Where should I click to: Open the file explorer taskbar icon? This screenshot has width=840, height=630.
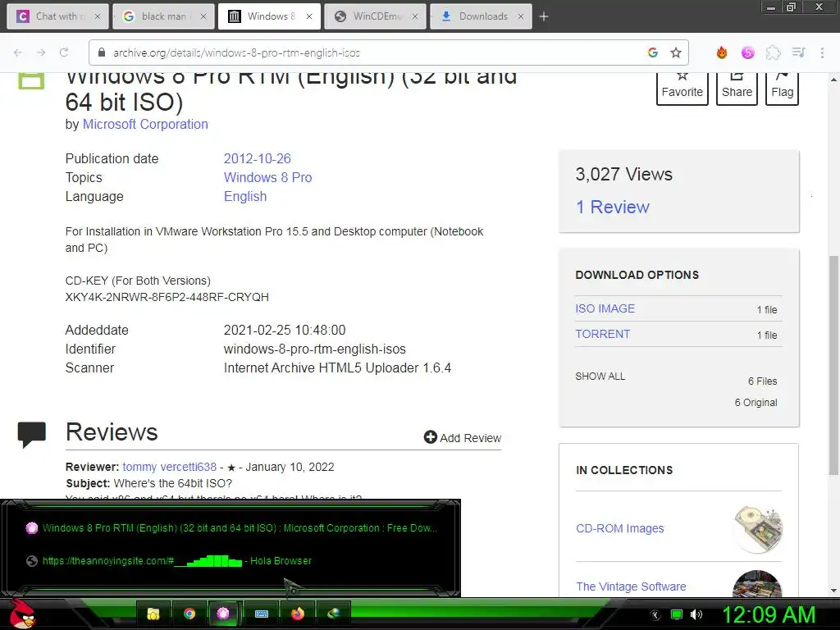153,614
